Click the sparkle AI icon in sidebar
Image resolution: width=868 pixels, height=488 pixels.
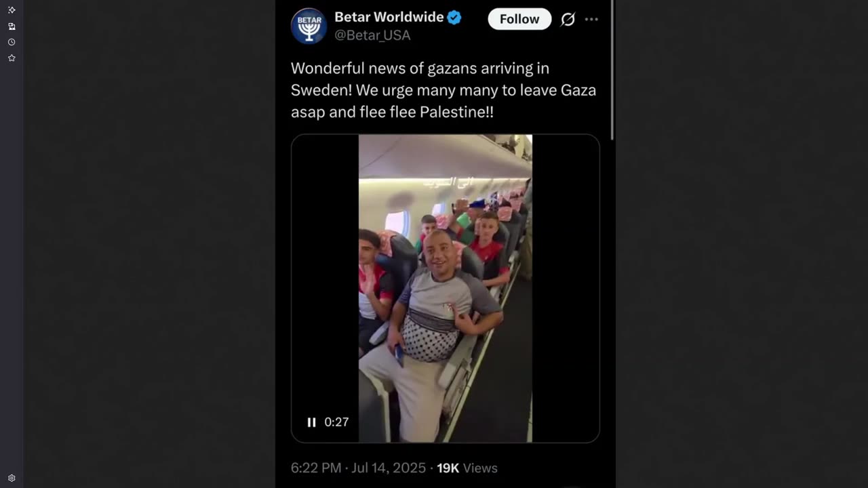12,10
